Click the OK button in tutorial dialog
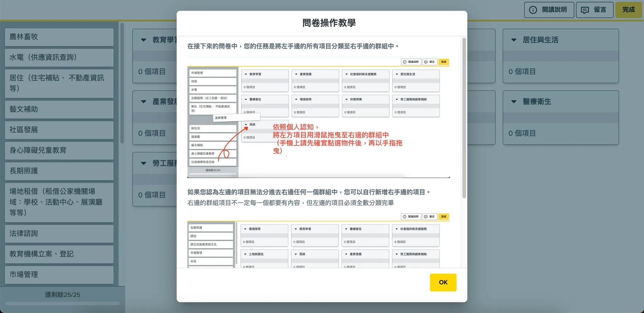 [x=443, y=282]
